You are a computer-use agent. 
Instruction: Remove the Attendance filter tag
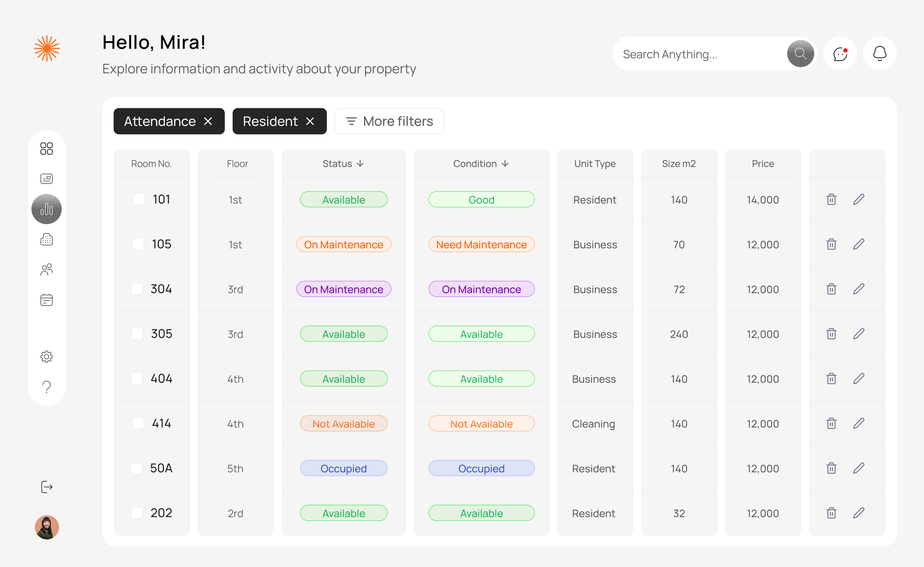coord(208,121)
